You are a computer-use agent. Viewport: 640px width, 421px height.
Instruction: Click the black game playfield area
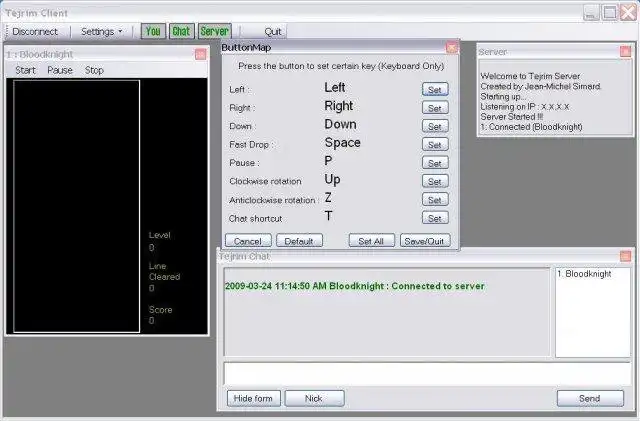[77, 206]
